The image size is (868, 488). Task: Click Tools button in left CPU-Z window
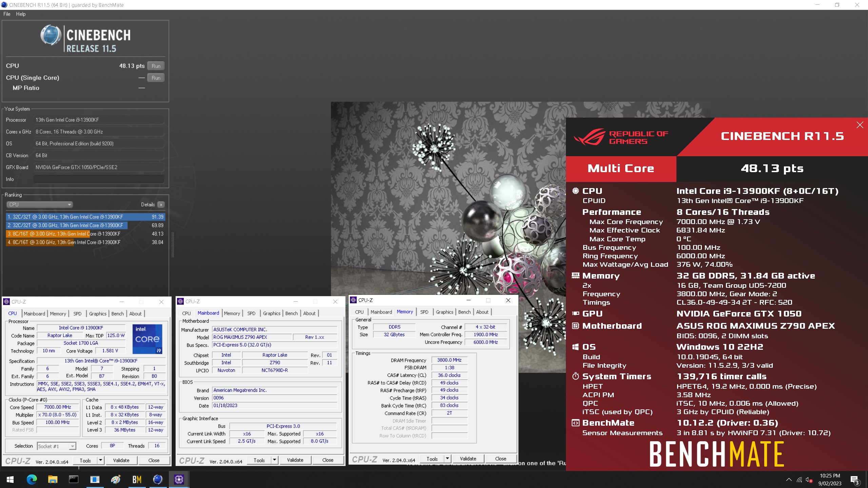(85, 460)
